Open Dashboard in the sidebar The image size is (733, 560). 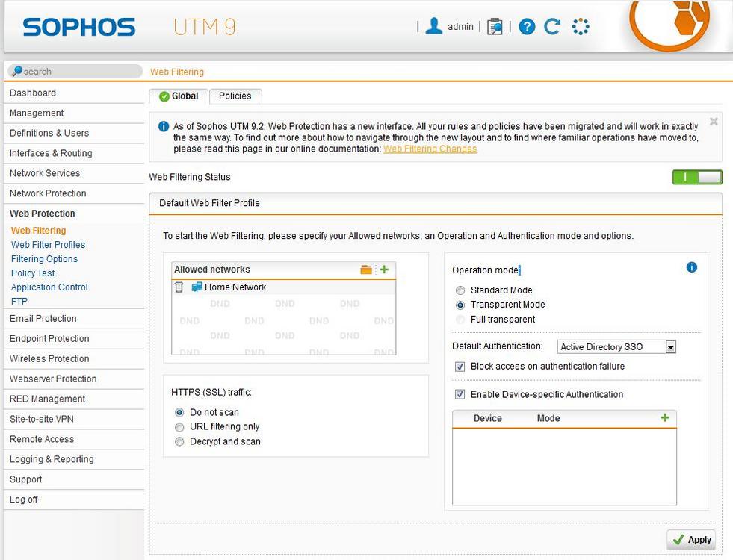(74, 93)
